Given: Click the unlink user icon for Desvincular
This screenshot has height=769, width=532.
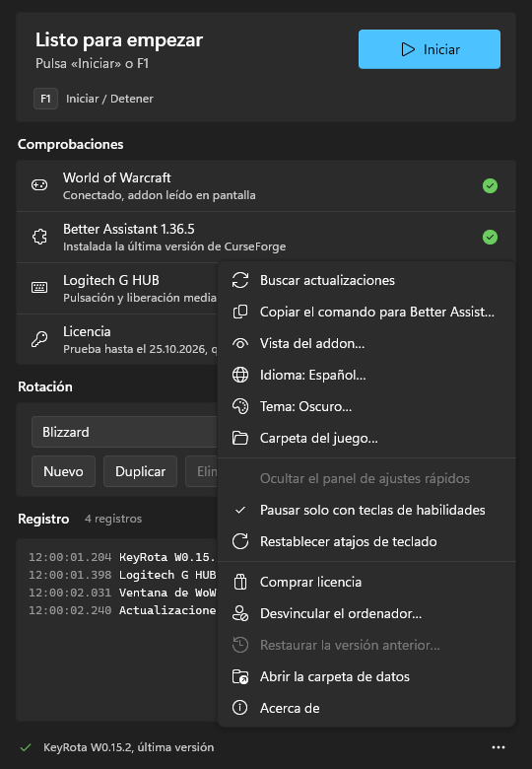Looking at the screenshot, I should coord(240,613).
